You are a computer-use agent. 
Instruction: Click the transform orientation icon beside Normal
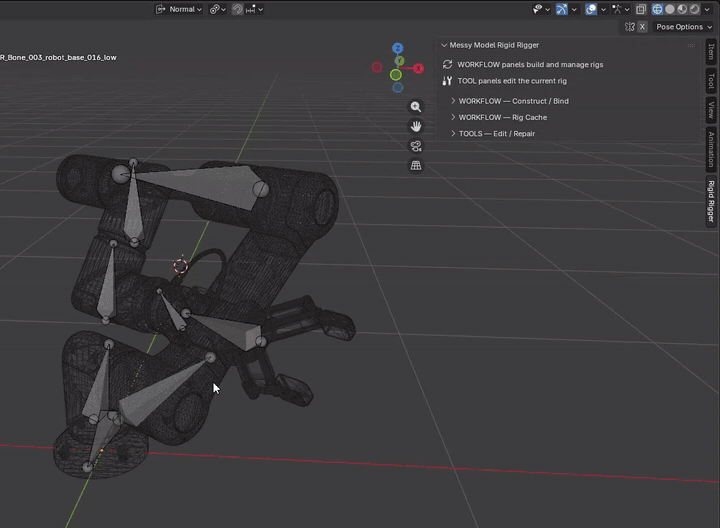pos(160,9)
